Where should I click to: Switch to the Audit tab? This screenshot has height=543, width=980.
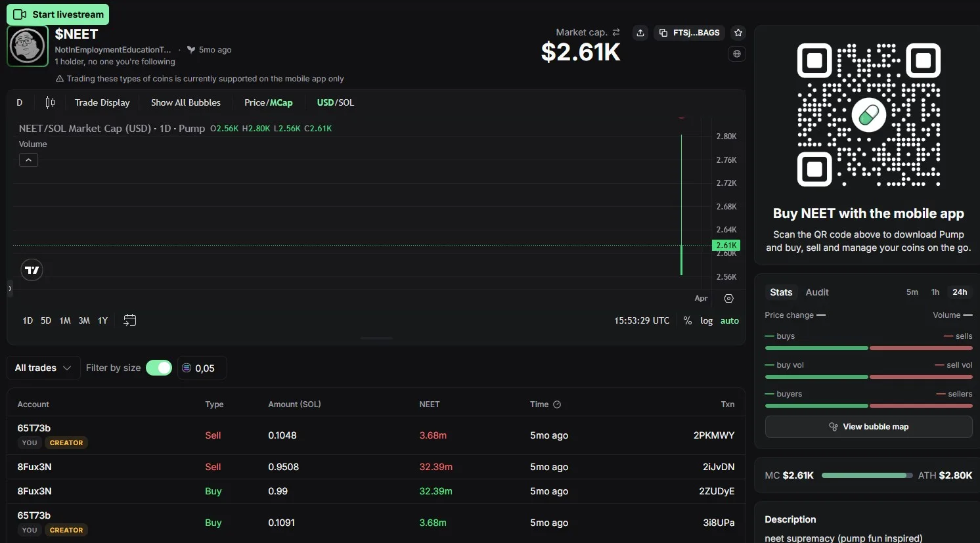(817, 292)
